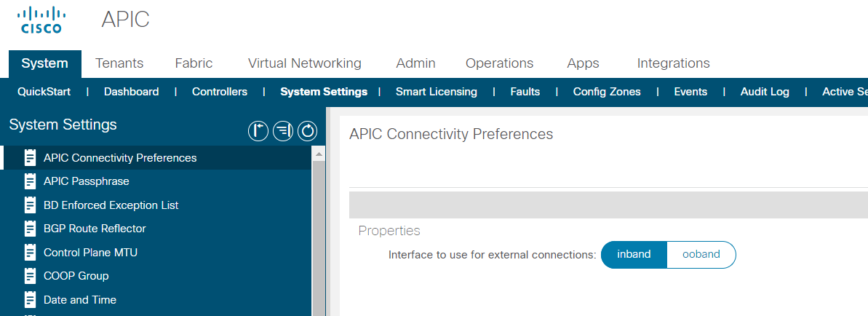Open the Integrations tab
Image resolution: width=868 pixels, height=316 pixels.
[673, 63]
